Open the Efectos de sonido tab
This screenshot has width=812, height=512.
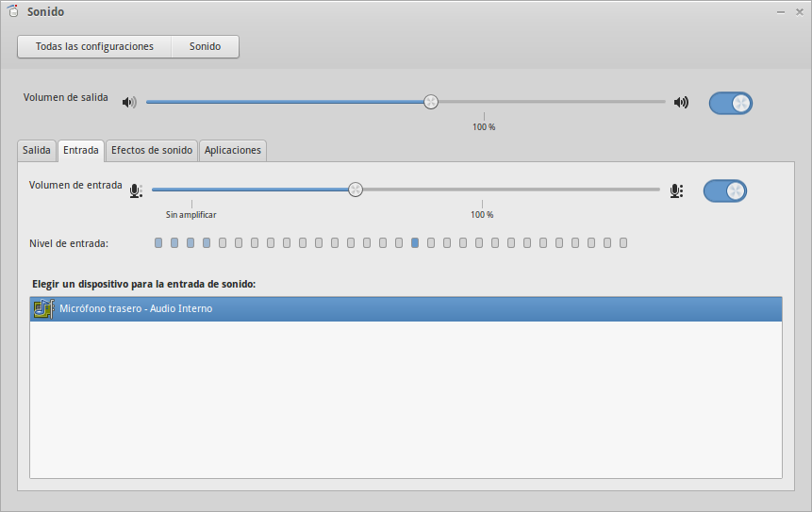[152, 150]
